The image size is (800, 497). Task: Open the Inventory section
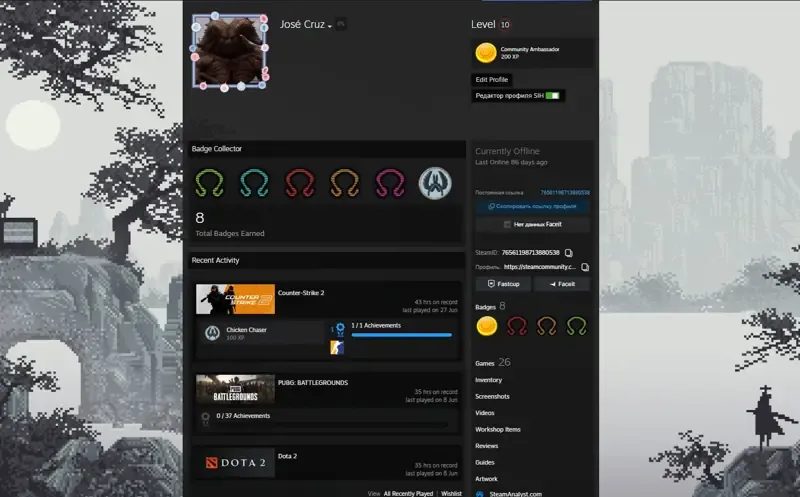(488, 380)
